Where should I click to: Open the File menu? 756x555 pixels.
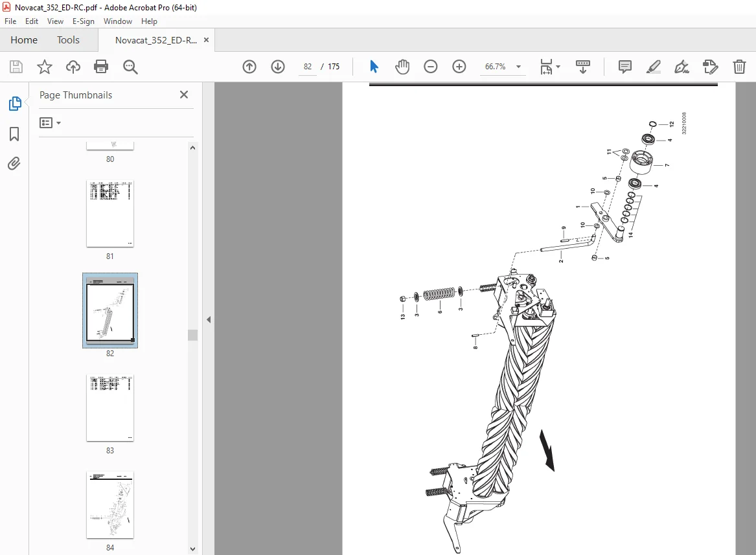[x=10, y=21]
